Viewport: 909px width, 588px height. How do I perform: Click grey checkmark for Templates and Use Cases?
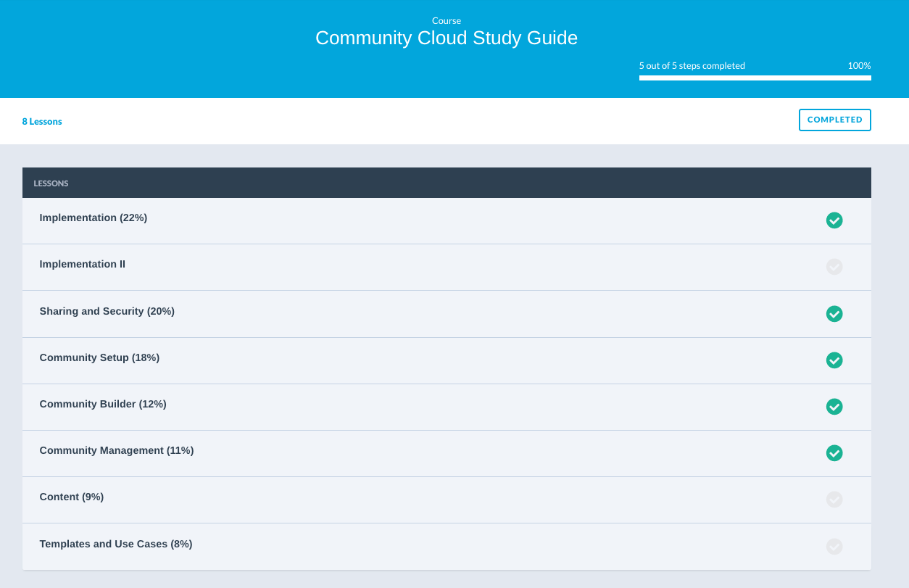pyautogui.click(x=834, y=547)
